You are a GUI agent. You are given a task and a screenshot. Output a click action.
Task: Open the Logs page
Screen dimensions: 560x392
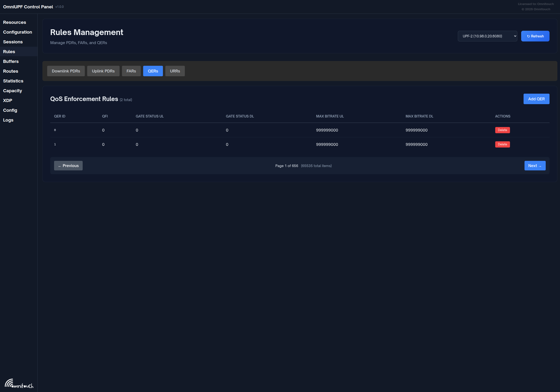pos(8,120)
